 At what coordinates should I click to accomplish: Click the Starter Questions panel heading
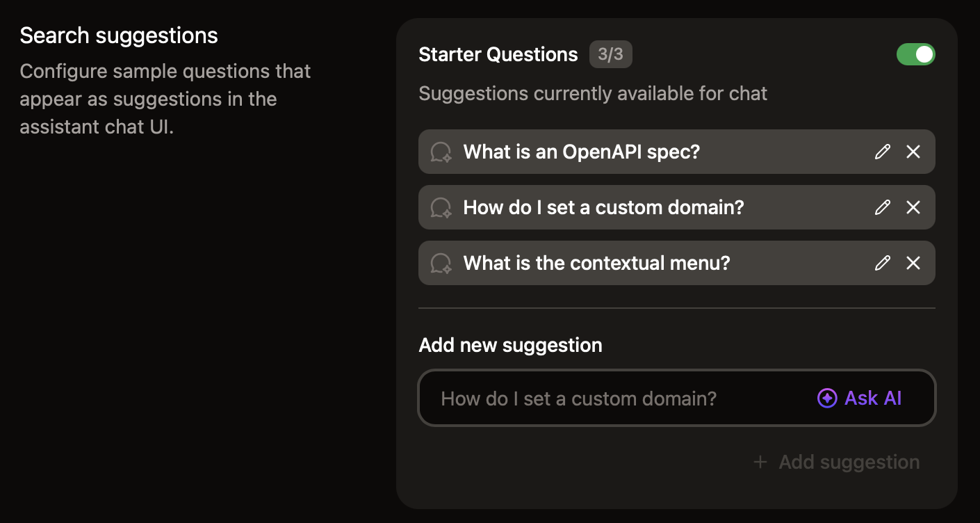tap(498, 54)
